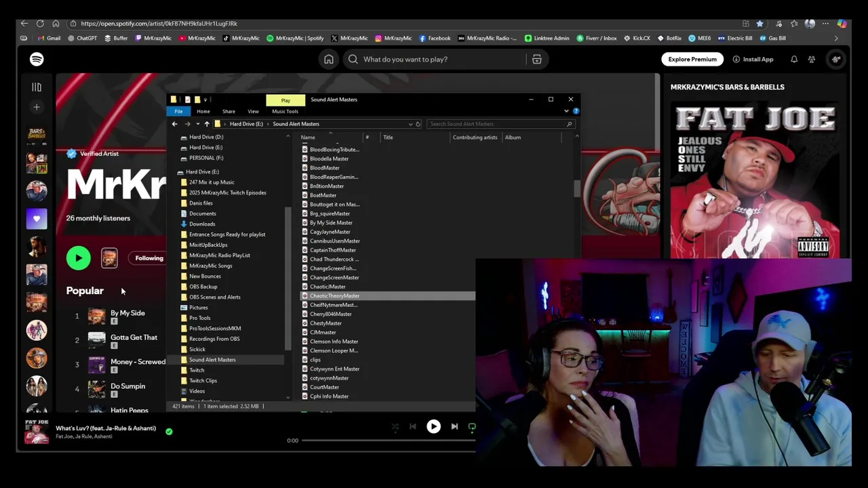Open Spotify notifications bell

pos(794,59)
